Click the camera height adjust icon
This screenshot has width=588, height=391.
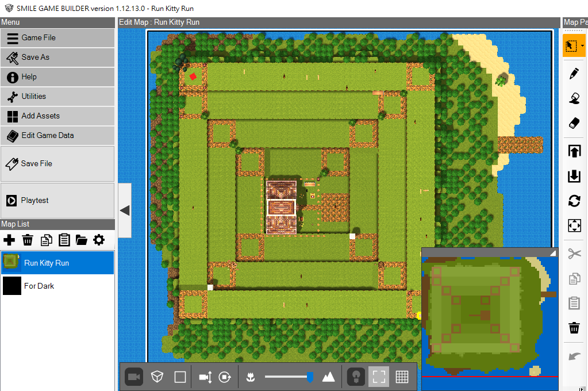click(x=206, y=377)
